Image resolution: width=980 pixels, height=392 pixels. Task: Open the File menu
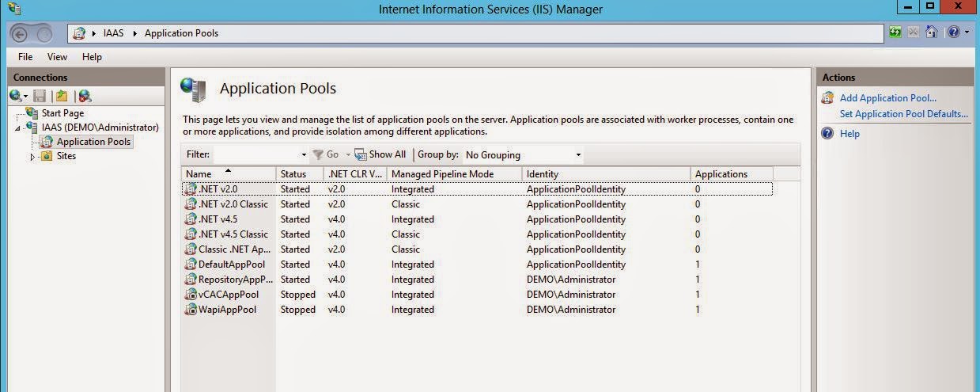(x=25, y=57)
